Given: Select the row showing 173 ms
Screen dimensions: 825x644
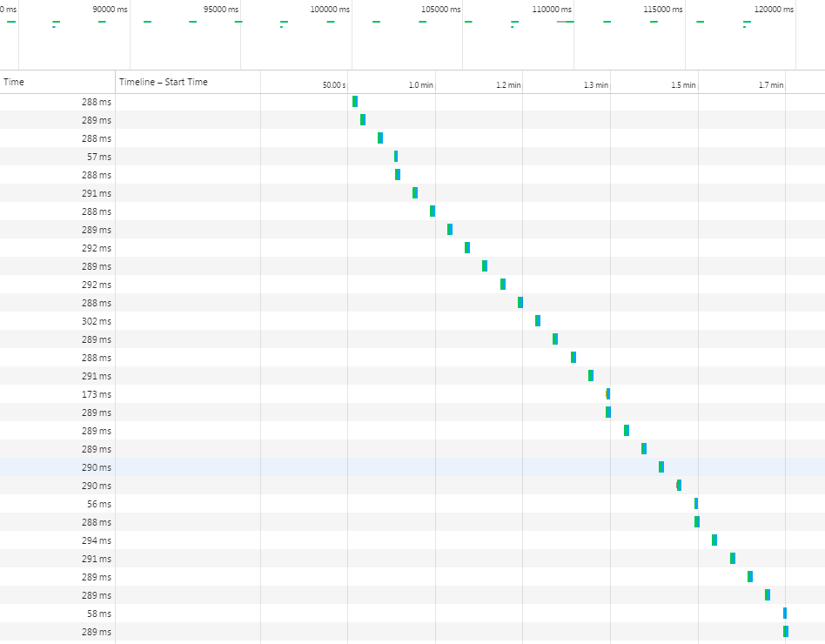Looking at the screenshot, I should (87, 394).
